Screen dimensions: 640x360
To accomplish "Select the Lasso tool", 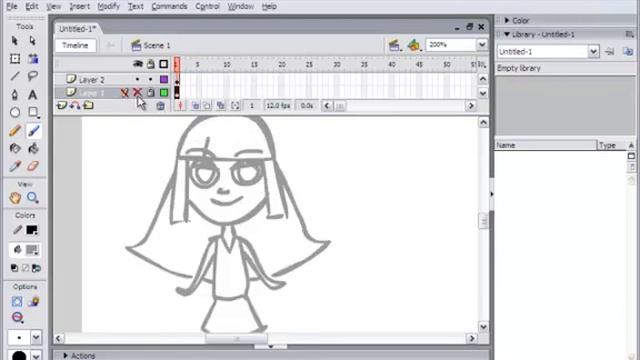I will pos(33,76).
